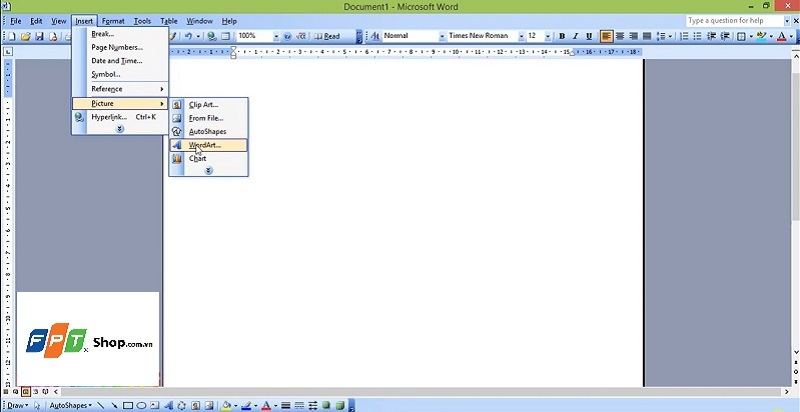The height and width of the screenshot is (412, 800).
Task: Click Insert Diagram icon in Drawing toolbar
Action: point(182,406)
